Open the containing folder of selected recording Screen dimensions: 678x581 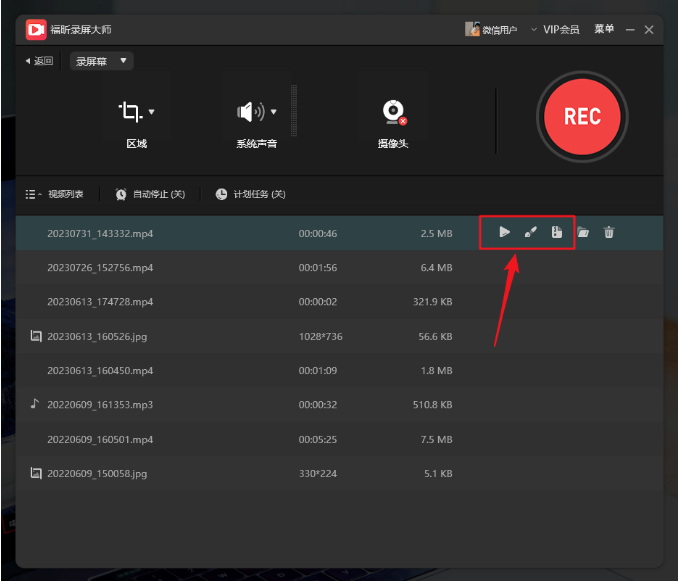pyautogui.click(x=583, y=233)
